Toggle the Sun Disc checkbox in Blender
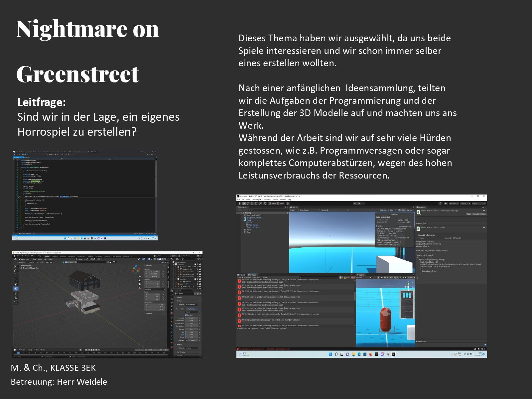Screen dimensions: 532x399 [186, 315]
